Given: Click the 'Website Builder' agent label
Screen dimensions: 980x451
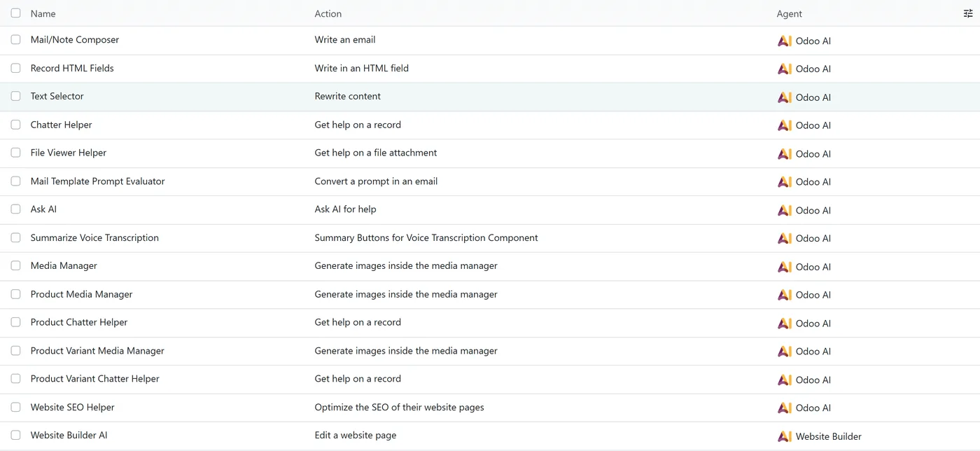Looking at the screenshot, I should 829,436.
